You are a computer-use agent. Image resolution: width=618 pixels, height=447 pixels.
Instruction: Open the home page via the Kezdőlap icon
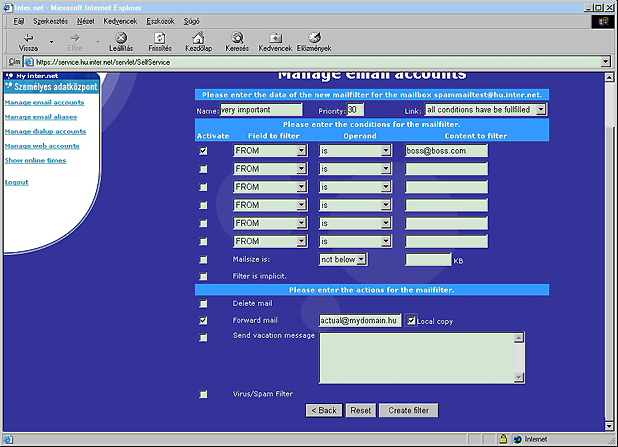(198, 38)
